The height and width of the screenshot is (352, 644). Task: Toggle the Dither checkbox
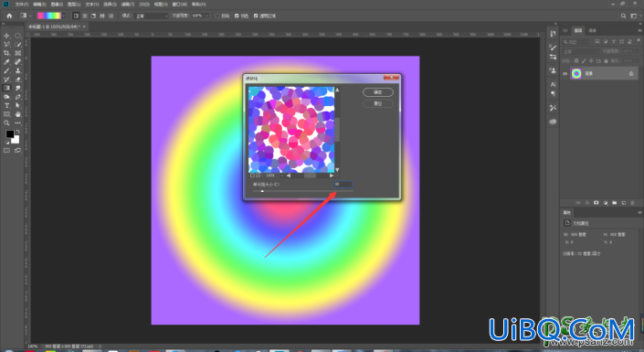237,16
